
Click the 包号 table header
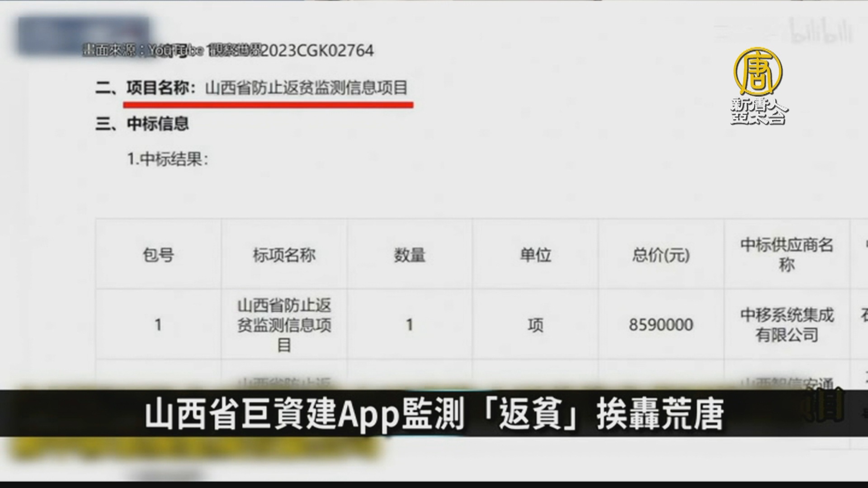(x=158, y=255)
